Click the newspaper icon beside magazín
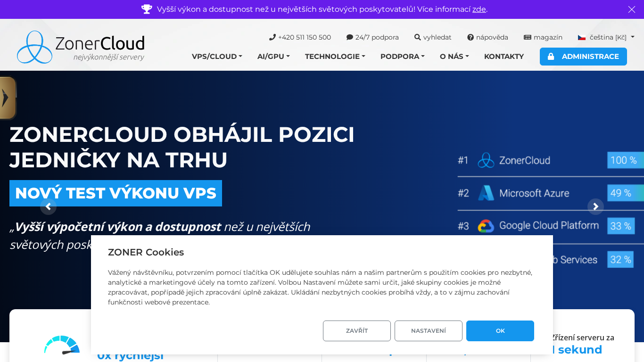 coord(528,37)
